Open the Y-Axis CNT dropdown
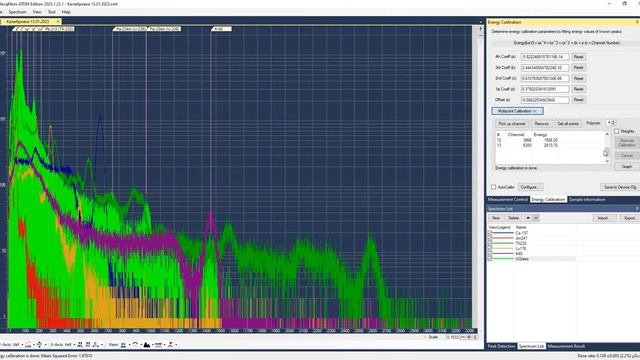This screenshot has width=640, height=360. pos(22,345)
